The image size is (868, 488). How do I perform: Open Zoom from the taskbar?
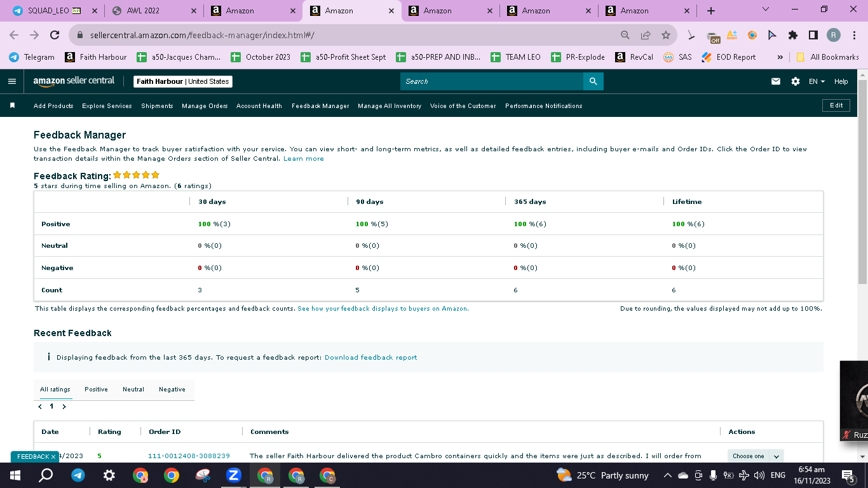(x=233, y=475)
